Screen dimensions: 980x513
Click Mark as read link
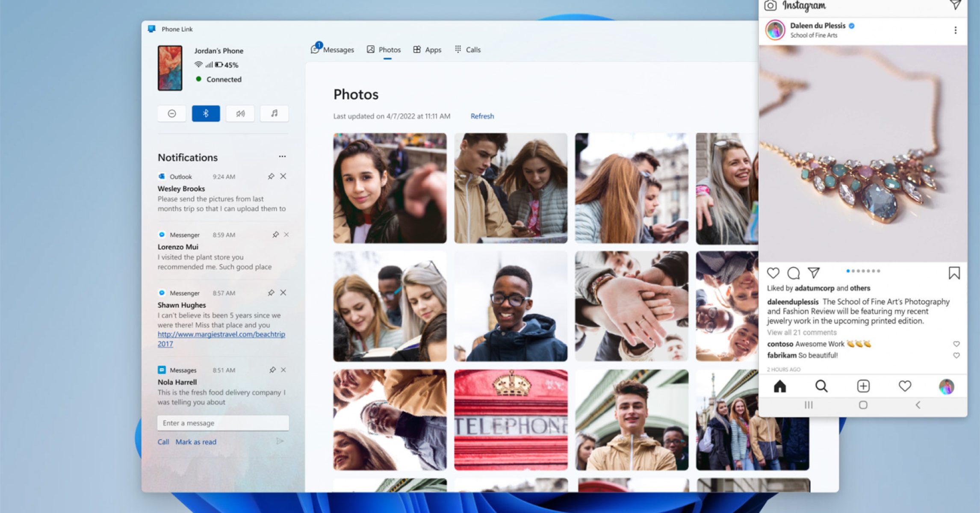point(196,442)
